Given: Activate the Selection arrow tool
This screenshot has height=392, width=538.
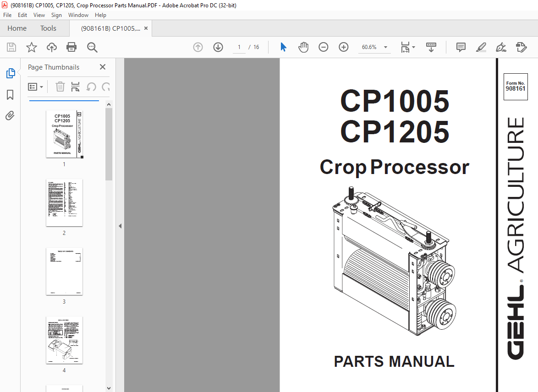Looking at the screenshot, I should point(283,47).
